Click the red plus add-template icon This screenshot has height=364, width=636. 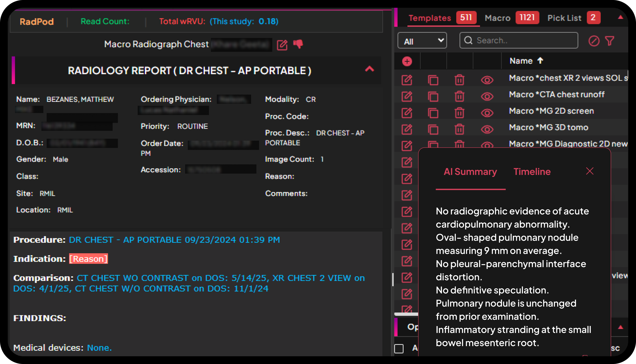click(407, 61)
